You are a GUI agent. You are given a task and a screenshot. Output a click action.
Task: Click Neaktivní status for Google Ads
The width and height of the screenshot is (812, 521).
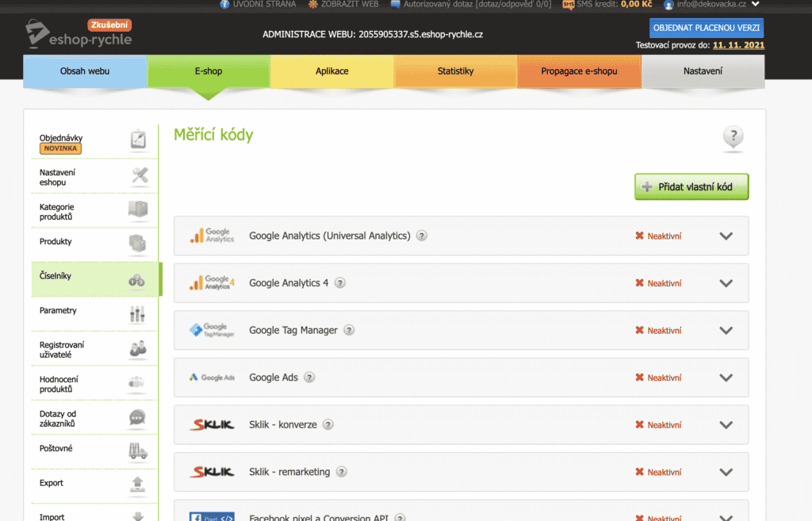[658, 377]
